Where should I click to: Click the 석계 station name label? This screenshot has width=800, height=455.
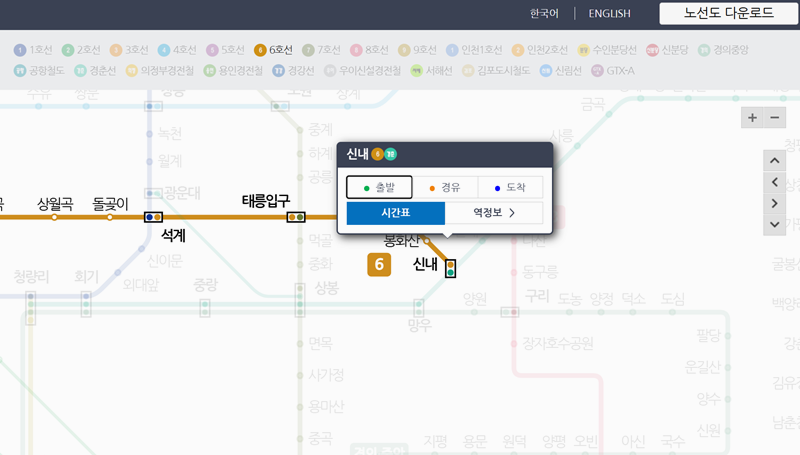point(173,235)
